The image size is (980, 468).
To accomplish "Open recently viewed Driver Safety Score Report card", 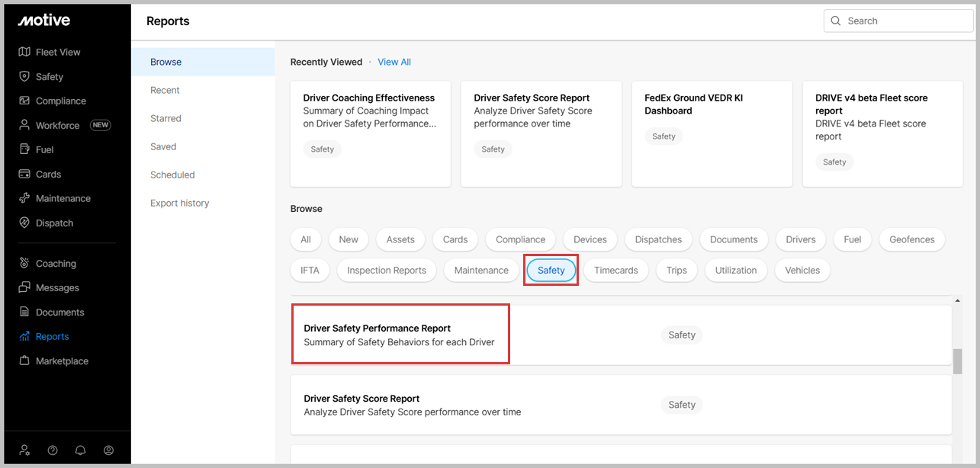I will pyautogui.click(x=541, y=134).
